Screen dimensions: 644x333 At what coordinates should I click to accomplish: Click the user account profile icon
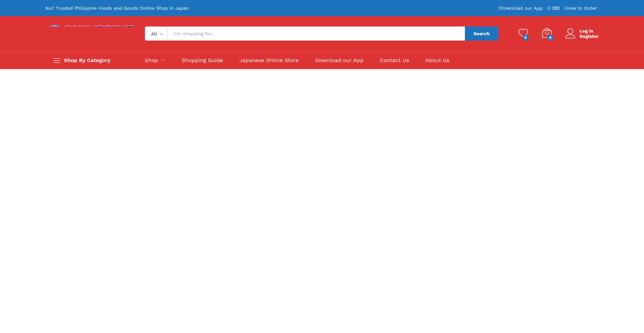coord(570,34)
